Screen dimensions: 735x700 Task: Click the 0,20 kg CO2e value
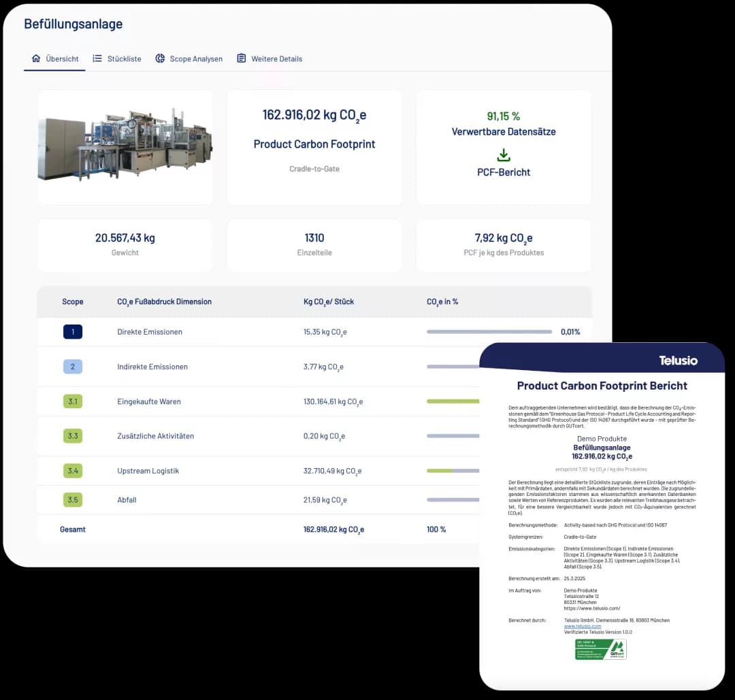pyautogui.click(x=324, y=436)
